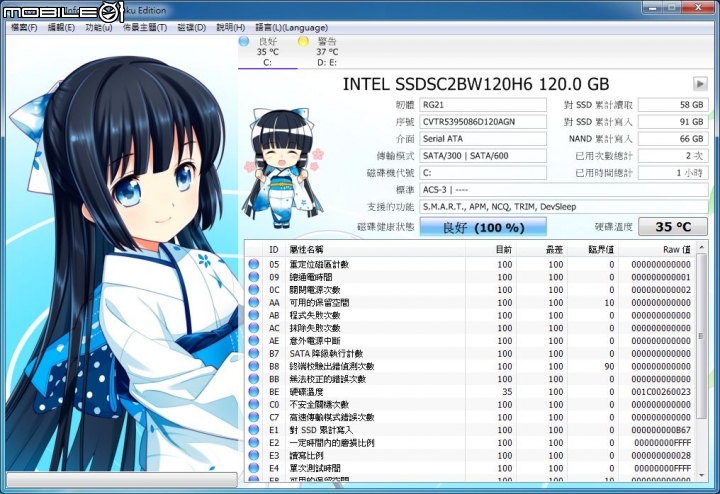The image size is (720, 494).
Task: Click the power-on count value 2 次
Action: pyautogui.click(x=673, y=156)
